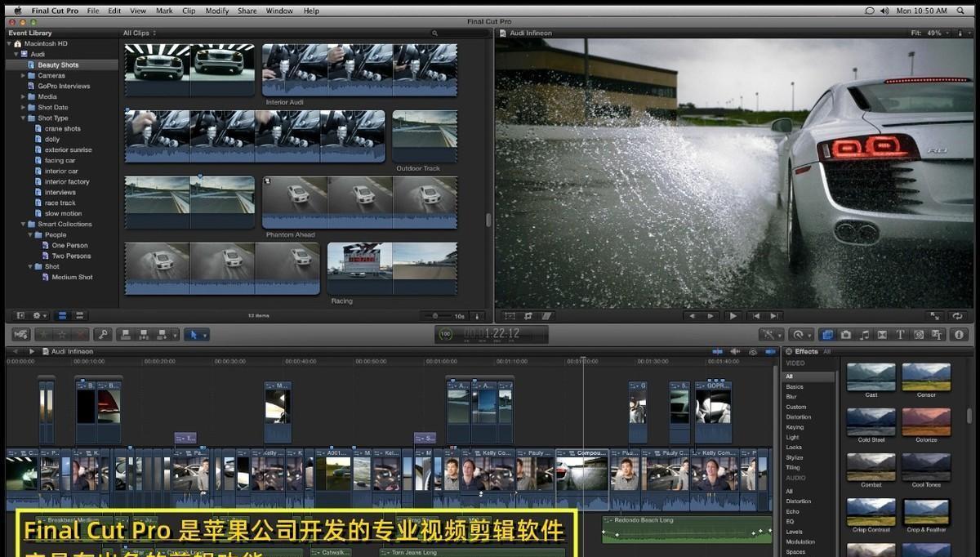Collapse the Macintosh HD disclosure triangle
Viewport: 980px width, 557px height.
click(x=10, y=43)
